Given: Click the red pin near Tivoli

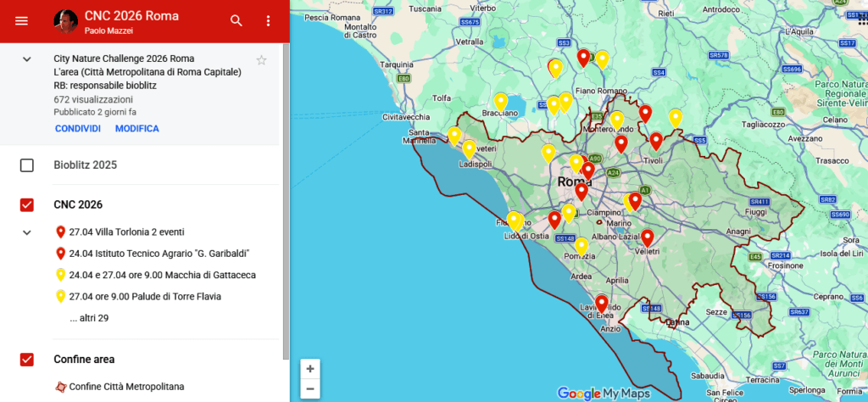Looking at the screenshot, I should (x=656, y=140).
